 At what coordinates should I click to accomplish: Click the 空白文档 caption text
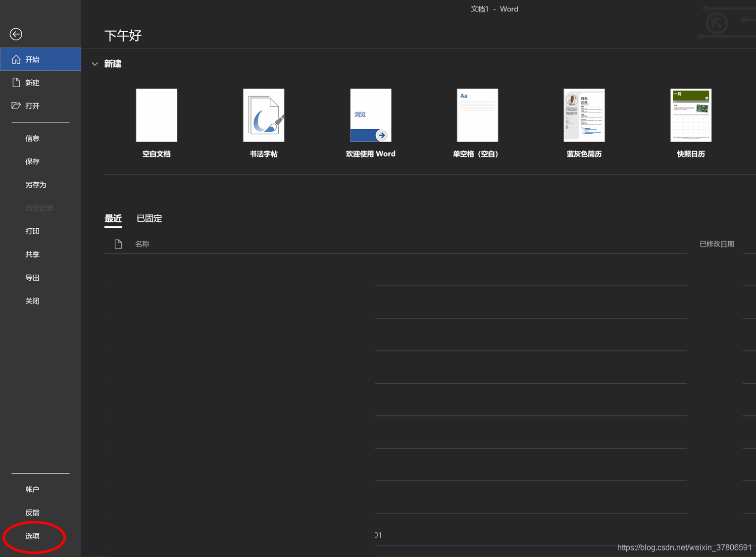[x=156, y=154]
